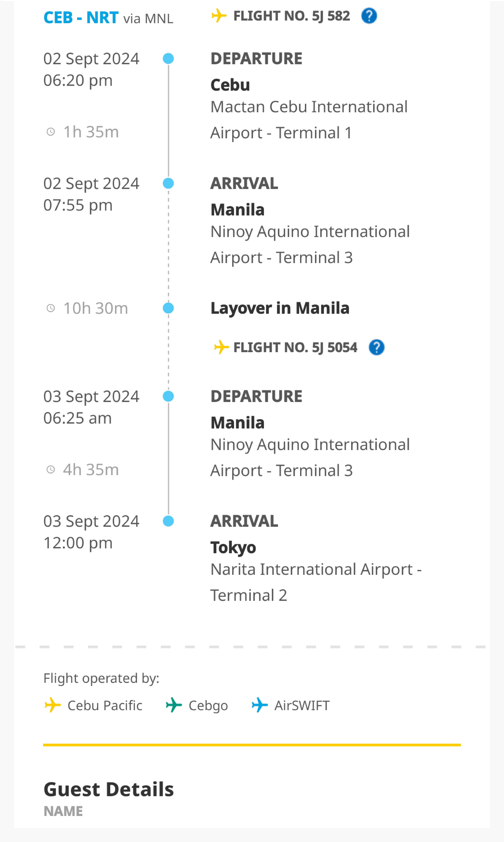Screen dimensions: 504x842
Task: Click the clock icon beside 4h 35m
Action: coord(51,470)
